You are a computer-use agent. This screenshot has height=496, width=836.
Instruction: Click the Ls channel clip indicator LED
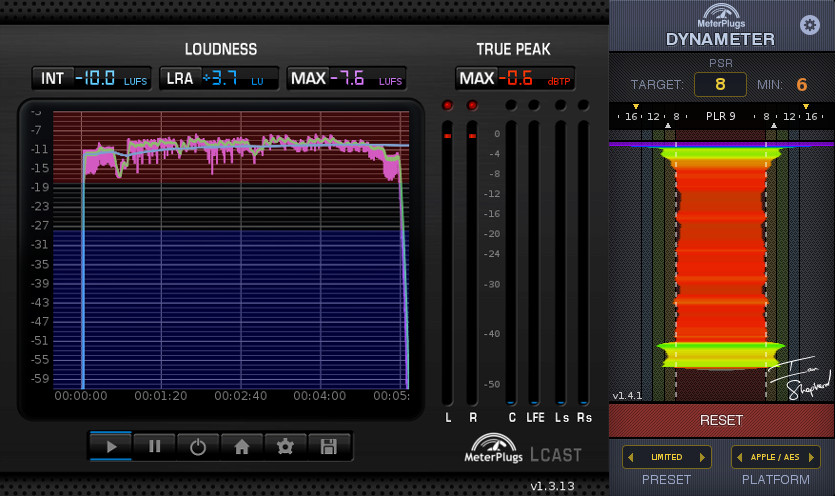click(560, 105)
